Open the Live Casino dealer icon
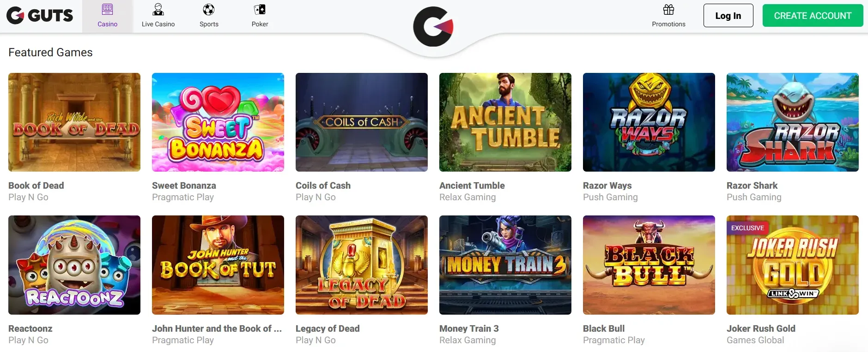This screenshot has width=868, height=352. (158, 10)
